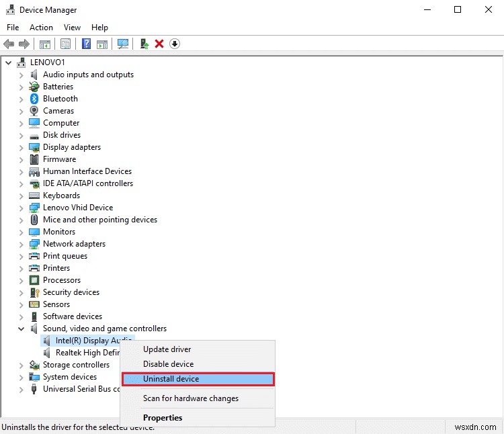Click the Human Interface Devices icon
Image resolution: width=504 pixels, height=434 pixels.
(34, 171)
